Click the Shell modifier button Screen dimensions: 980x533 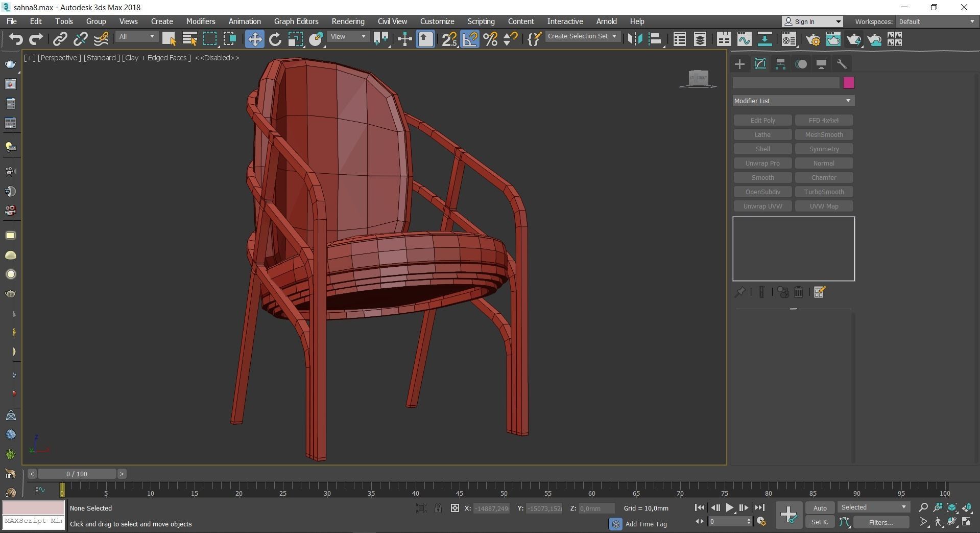coord(762,149)
